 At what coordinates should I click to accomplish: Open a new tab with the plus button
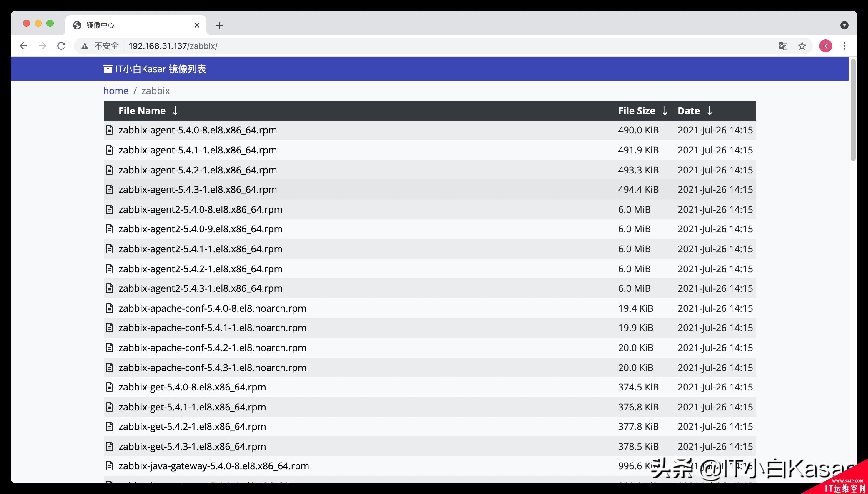(x=219, y=25)
